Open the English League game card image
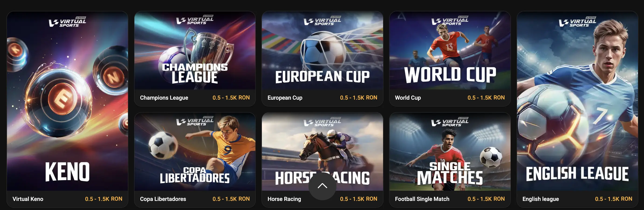Image resolution: width=644 pixels, height=210 pixels. (x=577, y=101)
